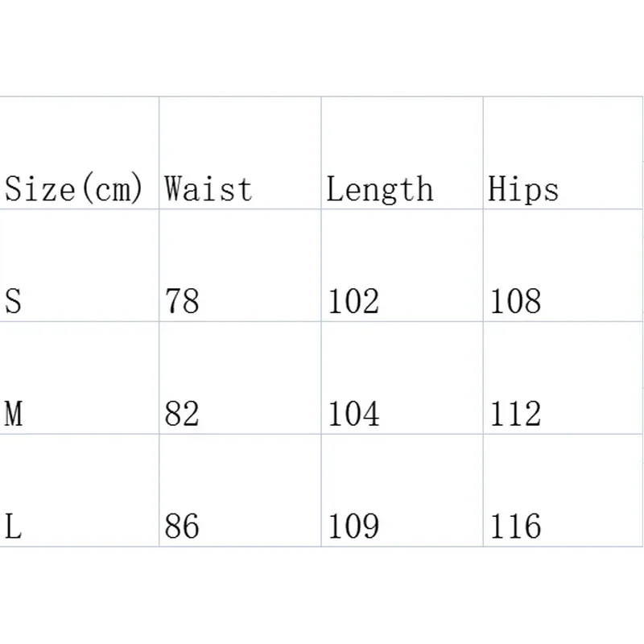Select the length value 104
Viewport: 644px width, 644px height.
click(353, 415)
